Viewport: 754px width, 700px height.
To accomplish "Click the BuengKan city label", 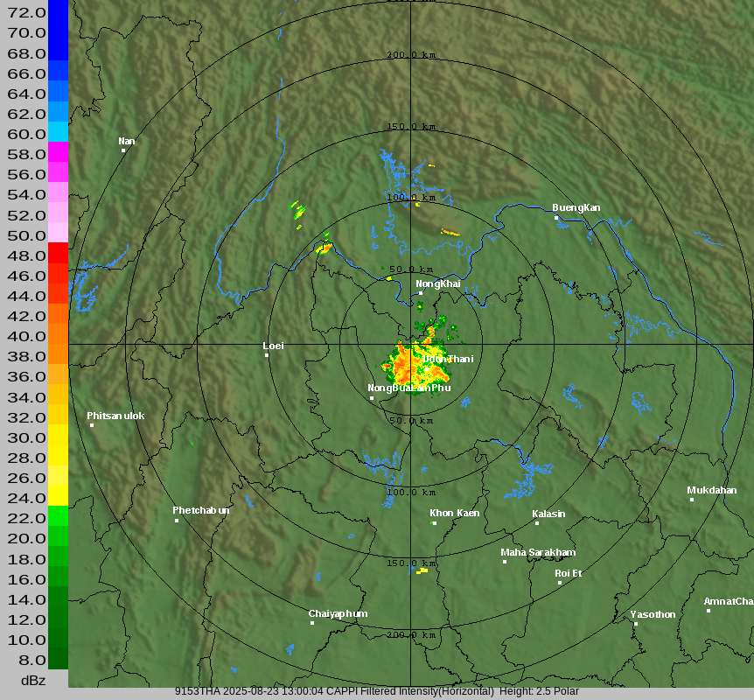I will click(576, 207).
